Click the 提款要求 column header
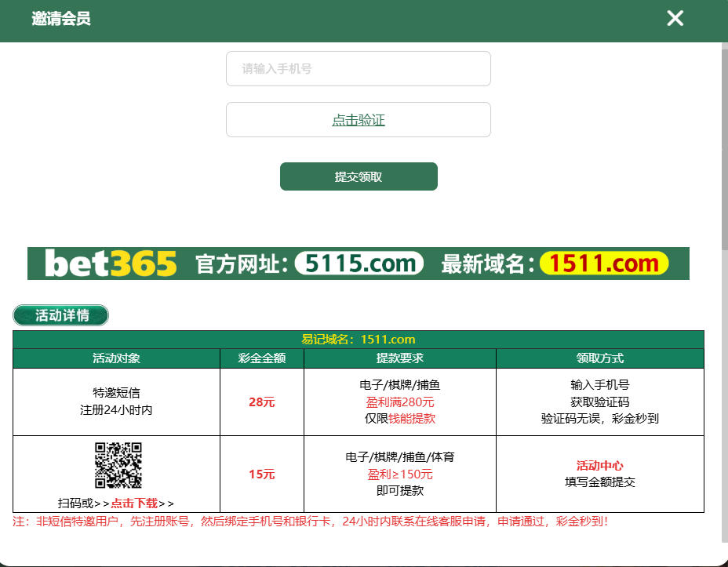 click(x=399, y=358)
